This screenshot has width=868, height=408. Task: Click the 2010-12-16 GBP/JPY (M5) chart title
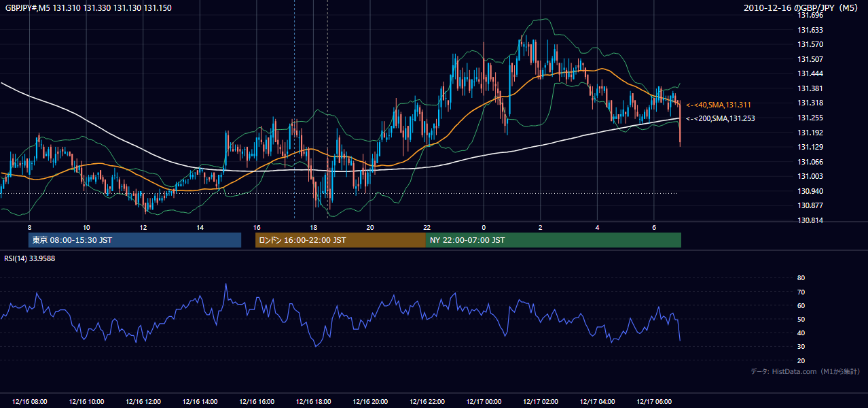click(x=801, y=8)
